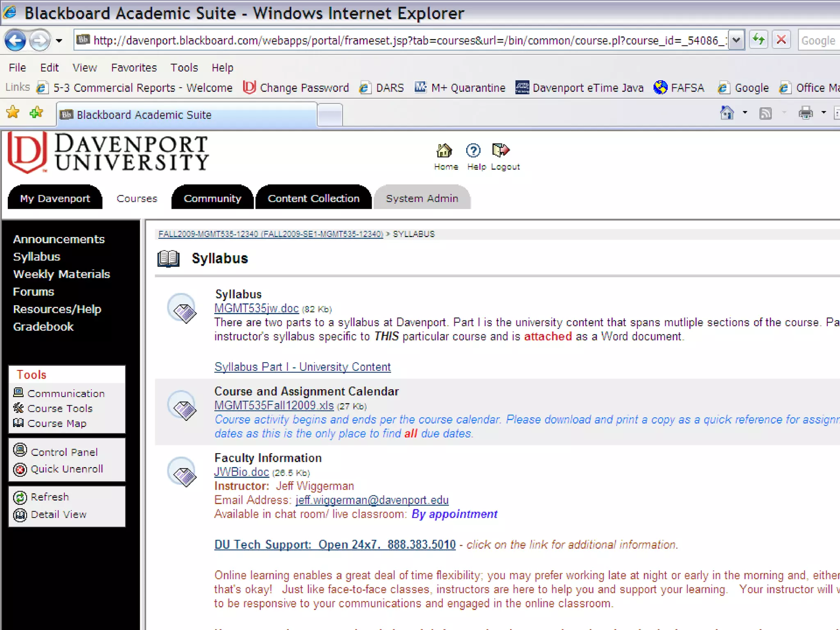Viewport: 840px width, 630px height.
Task: Expand the address bar URL dropdown
Action: pyautogui.click(x=736, y=40)
